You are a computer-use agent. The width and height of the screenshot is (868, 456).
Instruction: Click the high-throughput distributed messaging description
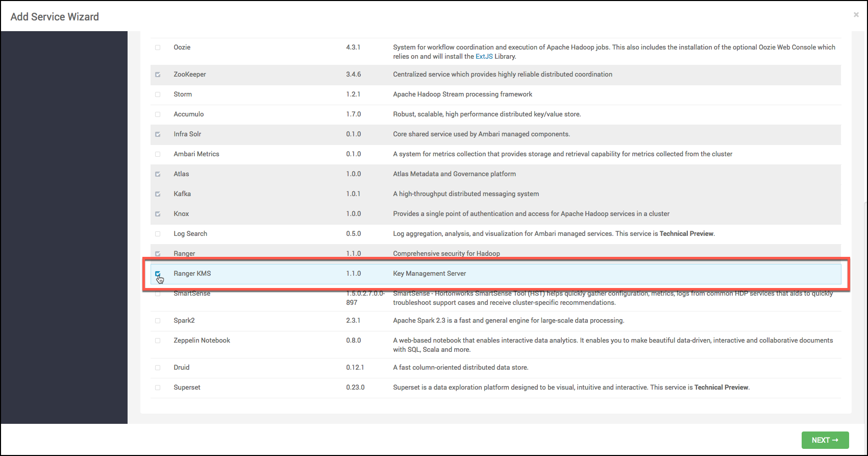[466, 194]
